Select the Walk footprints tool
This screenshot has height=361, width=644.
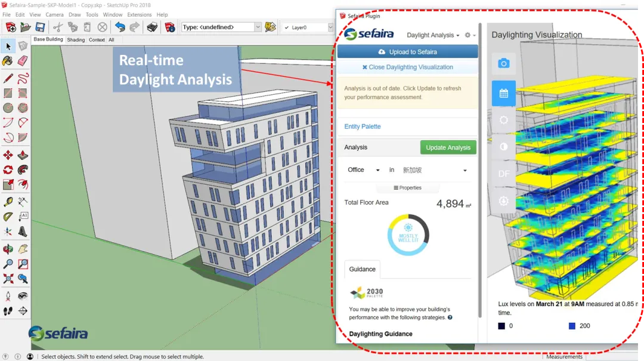[8, 311]
